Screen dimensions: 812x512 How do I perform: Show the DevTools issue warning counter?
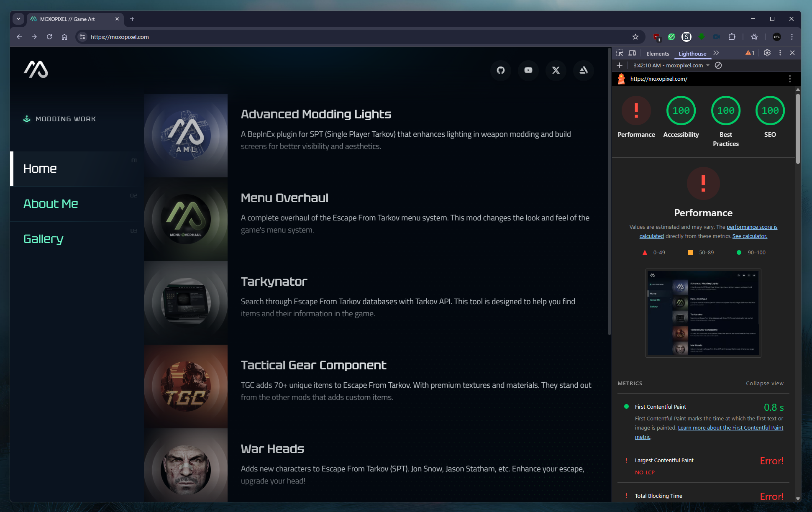pyautogui.click(x=750, y=53)
